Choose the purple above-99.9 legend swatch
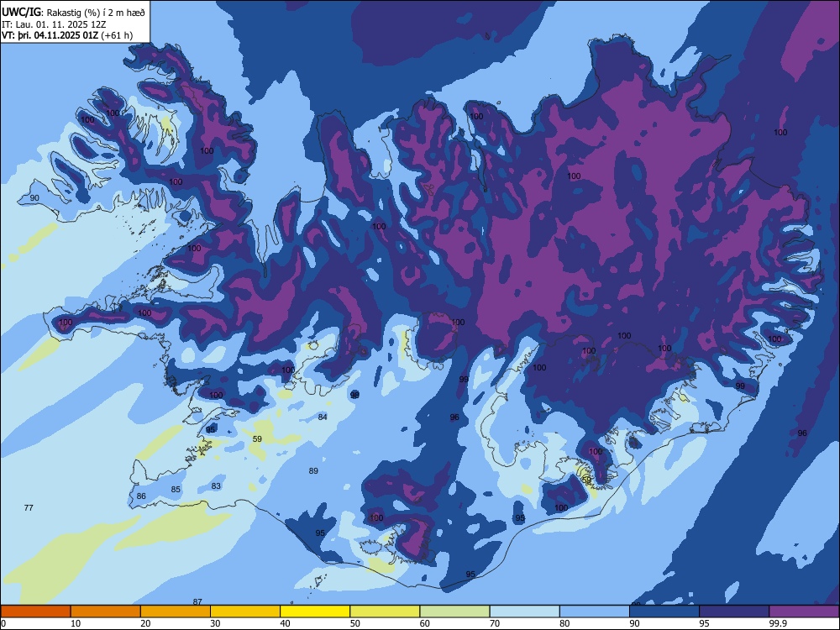 click(804, 612)
